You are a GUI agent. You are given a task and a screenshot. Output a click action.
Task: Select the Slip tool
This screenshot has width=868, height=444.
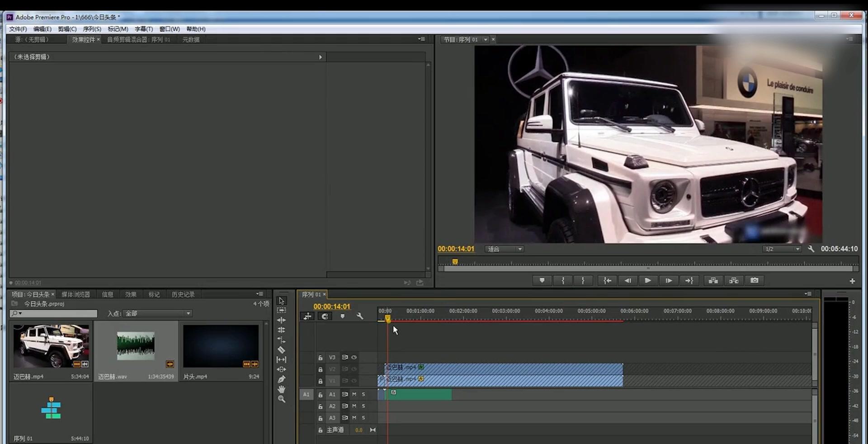click(x=282, y=359)
